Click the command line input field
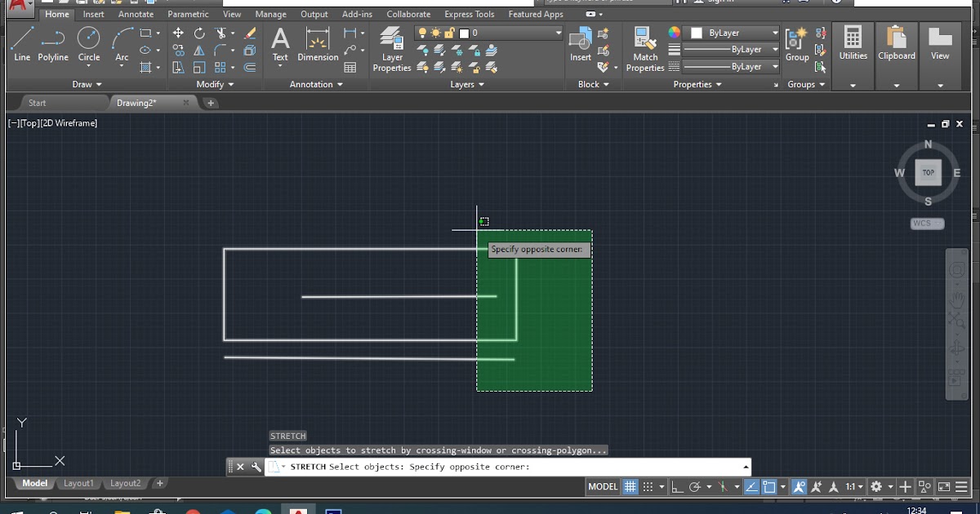Screen dimensions: 980x514 pos(506,467)
